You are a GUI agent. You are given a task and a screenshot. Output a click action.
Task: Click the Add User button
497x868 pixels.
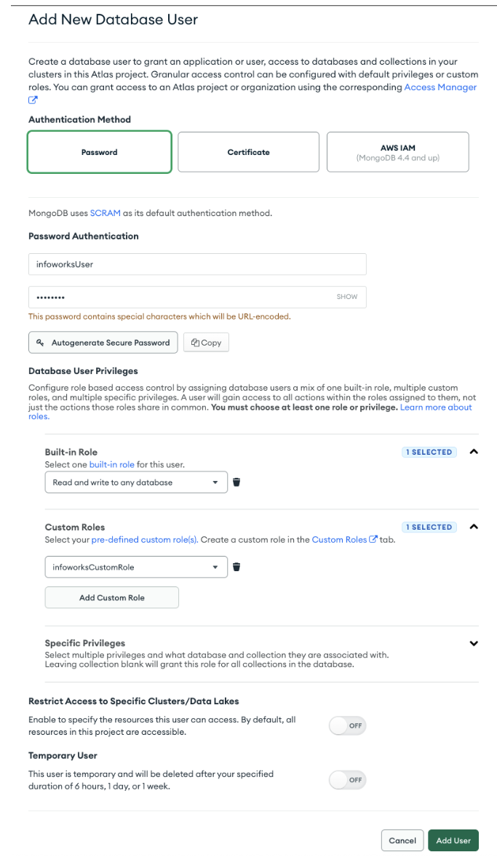[453, 840]
